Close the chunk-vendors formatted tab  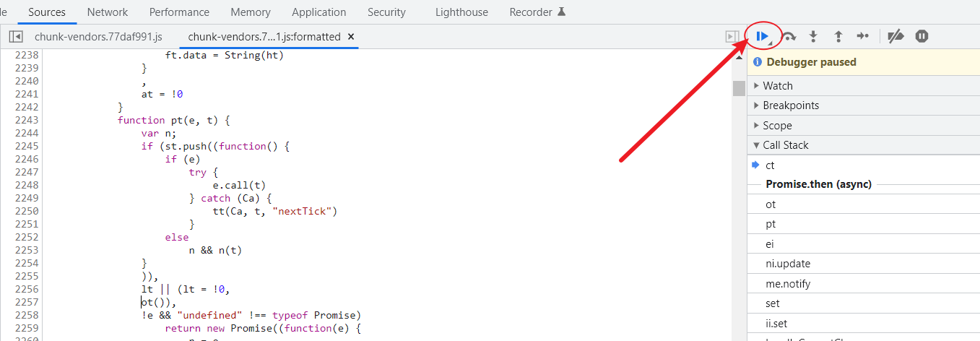351,36
